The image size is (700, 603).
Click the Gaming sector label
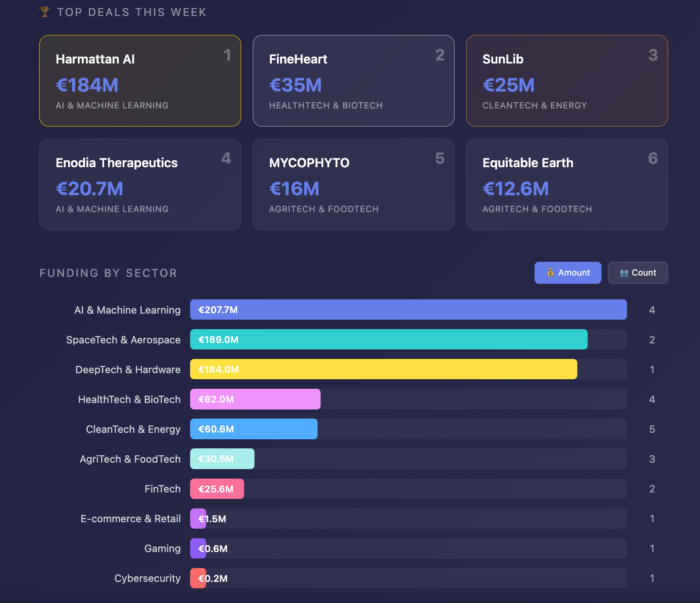click(x=162, y=549)
